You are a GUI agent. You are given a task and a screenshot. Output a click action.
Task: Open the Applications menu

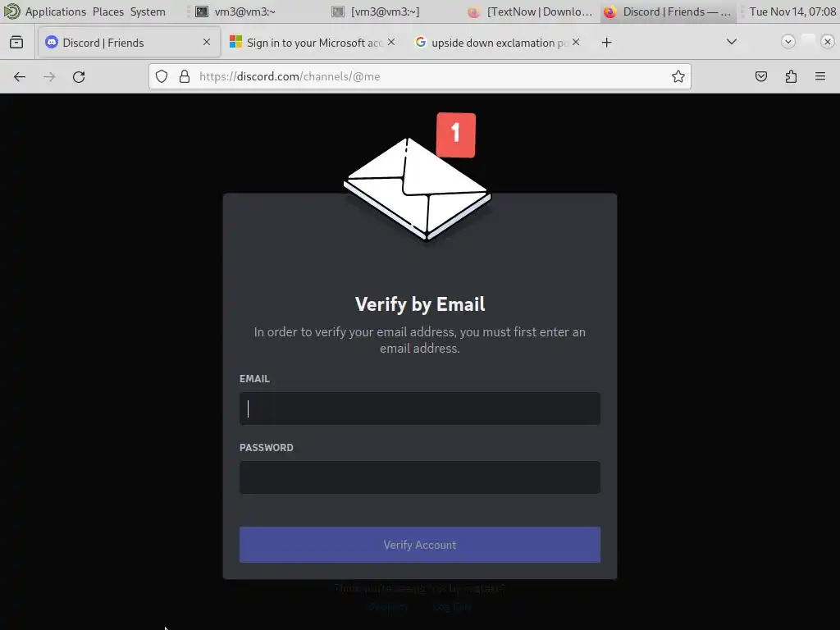(55, 11)
